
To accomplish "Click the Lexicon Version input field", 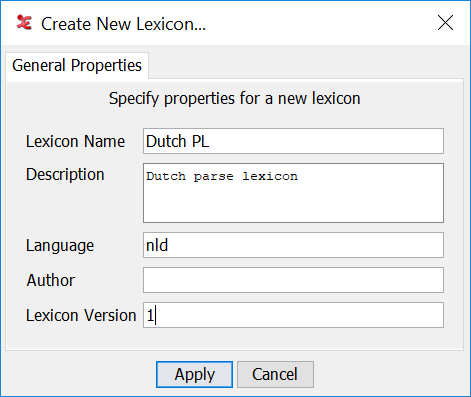I will (x=293, y=315).
